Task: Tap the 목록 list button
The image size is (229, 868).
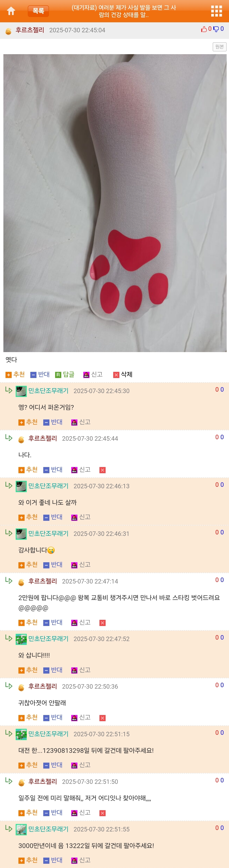Action: click(38, 11)
